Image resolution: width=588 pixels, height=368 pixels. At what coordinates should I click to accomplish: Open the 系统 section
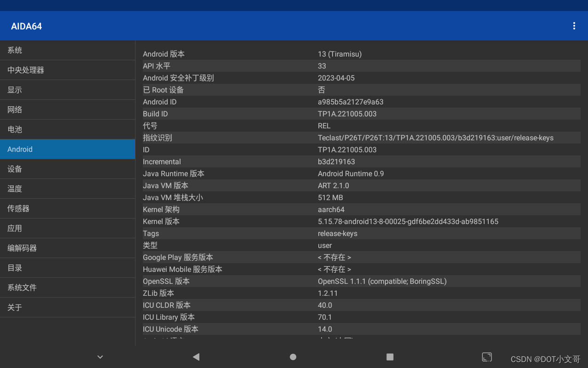coord(68,50)
